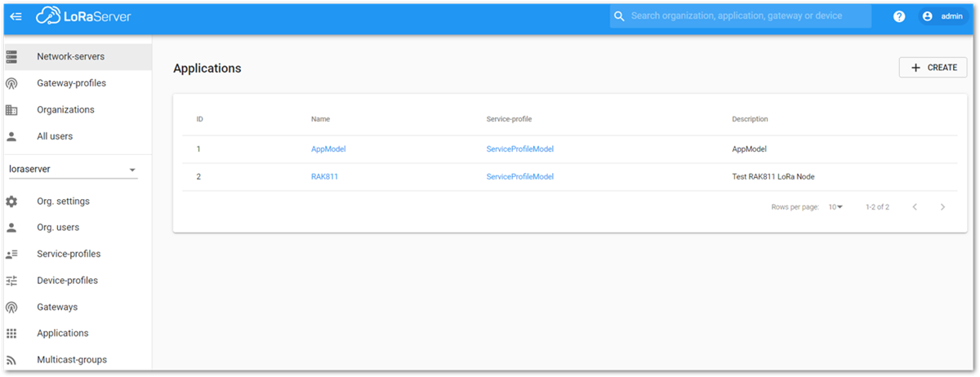Open help via question mark icon
This screenshot has height=377, width=980.
click(x=899, y=16)
